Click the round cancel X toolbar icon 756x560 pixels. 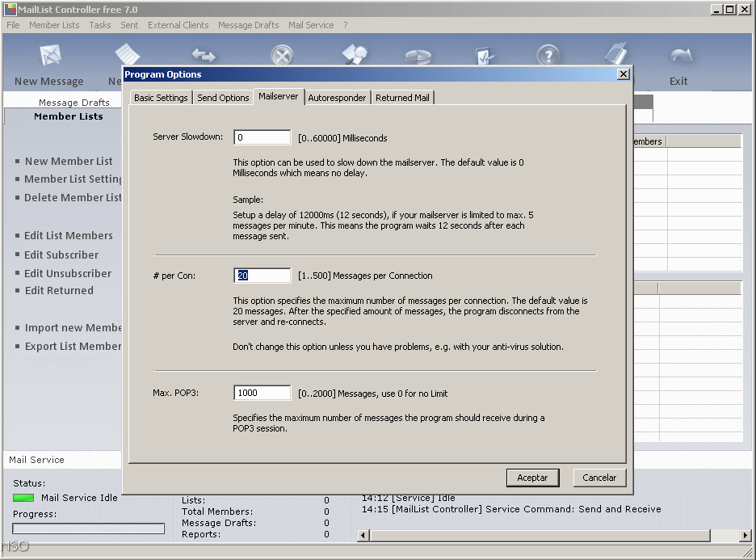281,55
